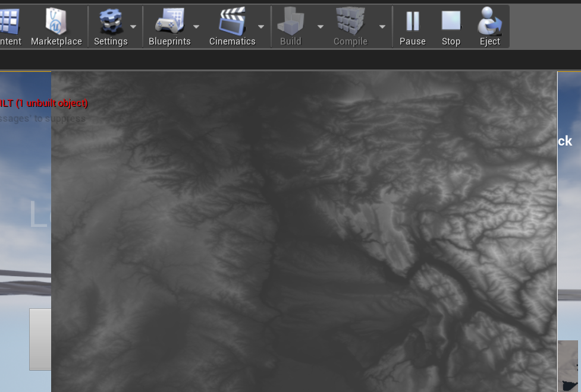Viewport: 581px width, 392px height.
Task: Click the Compile toolbar icon
Action: point(350,24)
